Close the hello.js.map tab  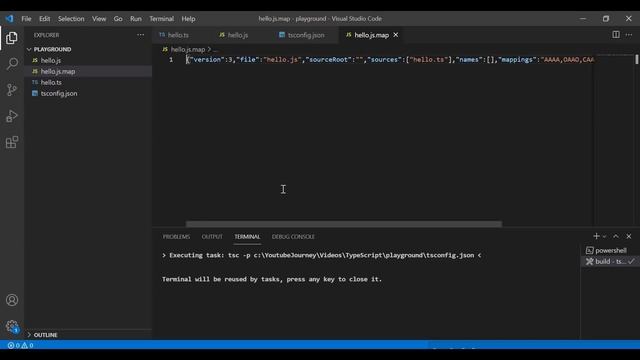tap(396, 35)
